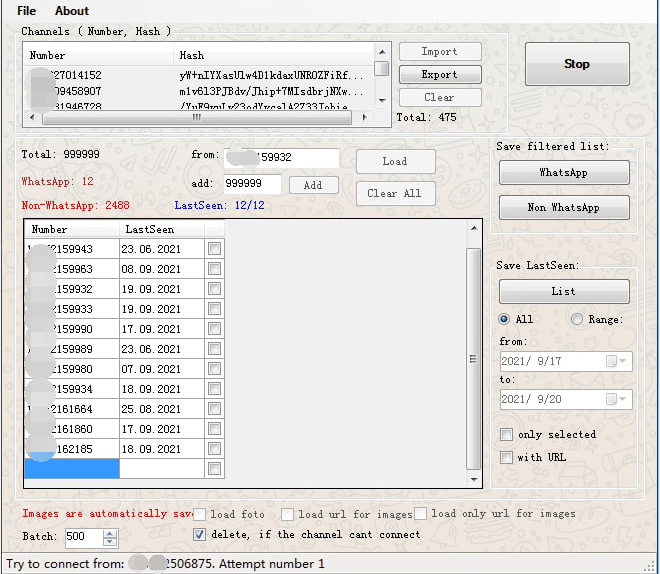Viewport: 660px width, 574px height.
Task: Open the File menu
Action: point(27,11)
